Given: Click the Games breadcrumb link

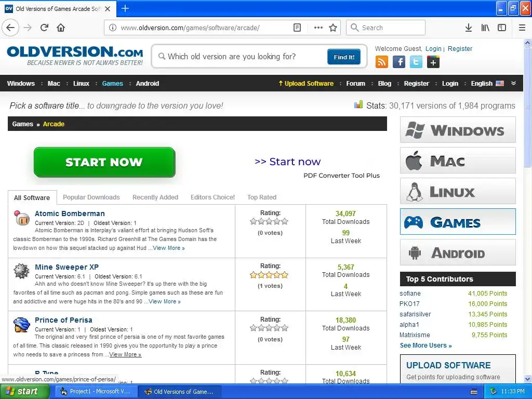Looking at the screenshot, I should click(23, 124).
